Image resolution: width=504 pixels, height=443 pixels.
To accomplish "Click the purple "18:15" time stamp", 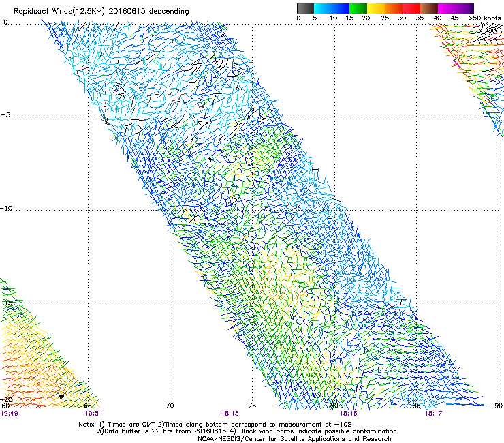I will coord(230,414).
